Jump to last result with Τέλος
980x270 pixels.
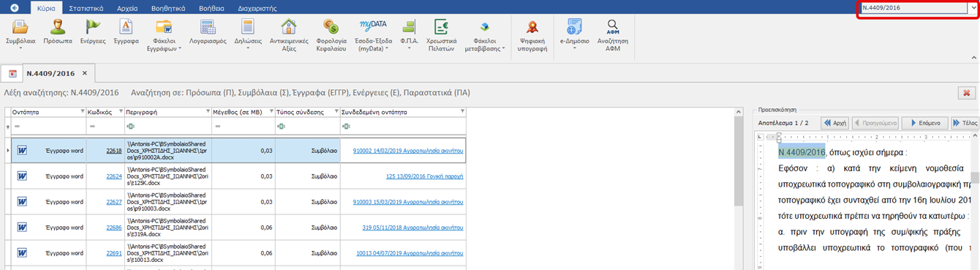point(965,123)
